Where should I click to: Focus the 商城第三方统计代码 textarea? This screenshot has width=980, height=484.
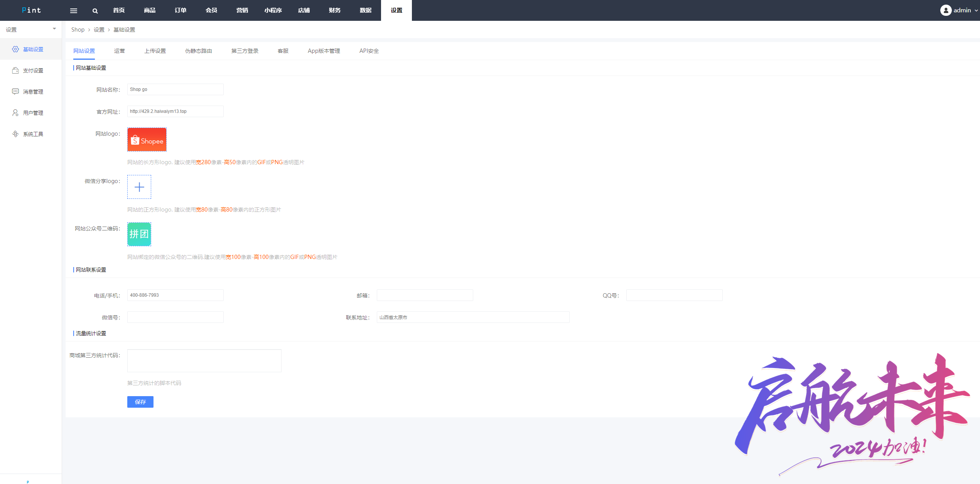204,361
